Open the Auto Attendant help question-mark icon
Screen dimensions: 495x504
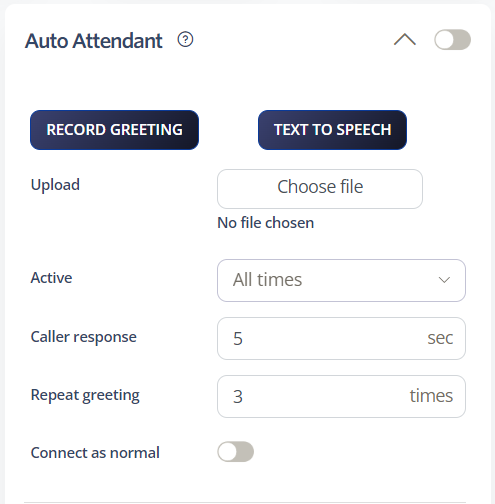185,40
